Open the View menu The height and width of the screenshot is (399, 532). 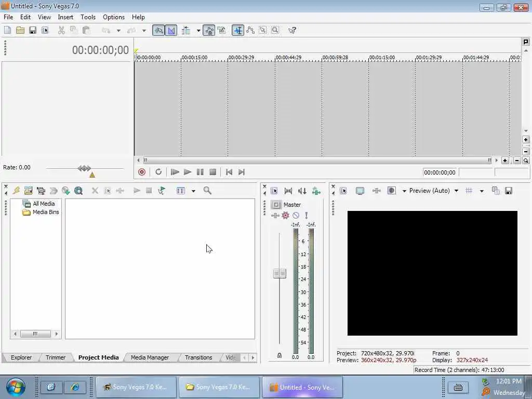pos(45,17)
